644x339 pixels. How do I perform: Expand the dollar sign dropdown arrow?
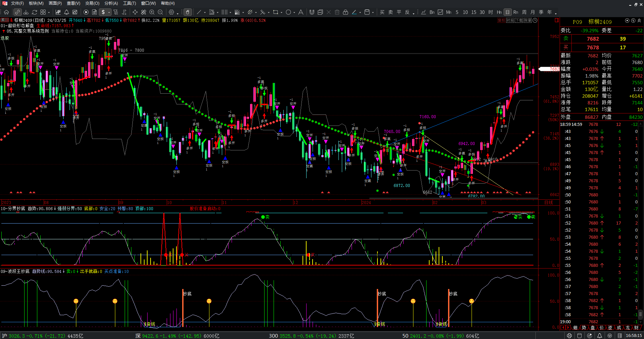click(109, 13)
